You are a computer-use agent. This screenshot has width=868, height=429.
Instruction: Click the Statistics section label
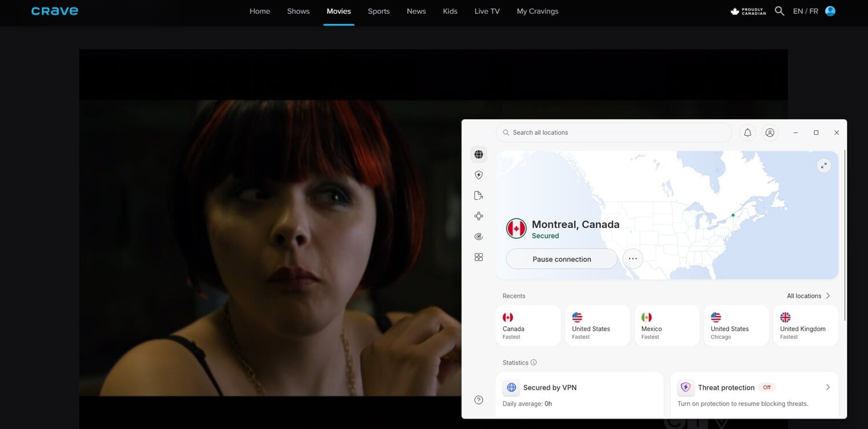coord(516,363)
